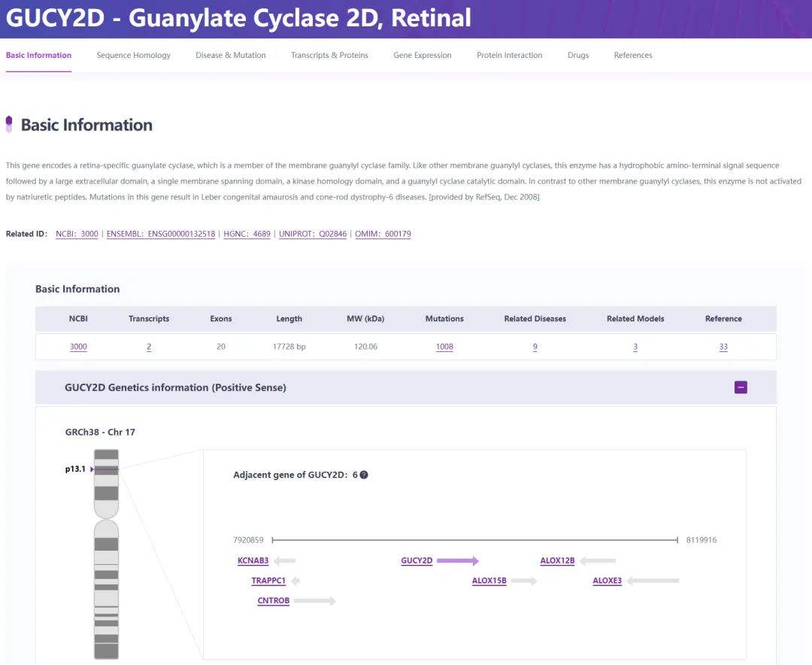The image size is (812, 665).
Task: Switch to the Sequence Homology tab
Action: pyautogui.click(x=133, y=55)
